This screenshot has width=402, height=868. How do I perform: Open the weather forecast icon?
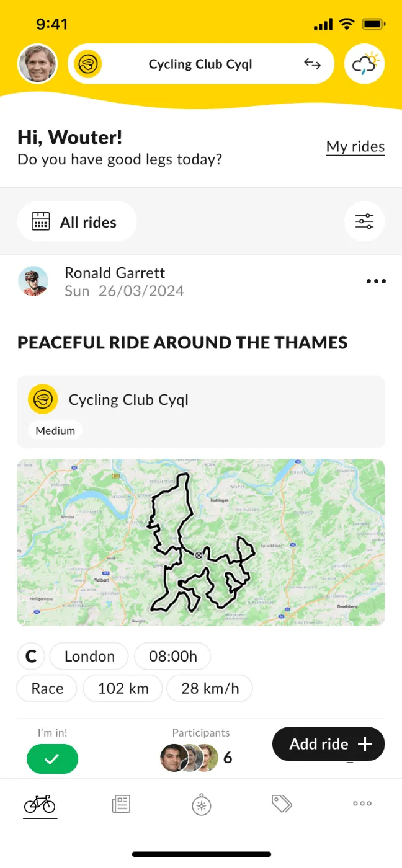pos(364,64)
